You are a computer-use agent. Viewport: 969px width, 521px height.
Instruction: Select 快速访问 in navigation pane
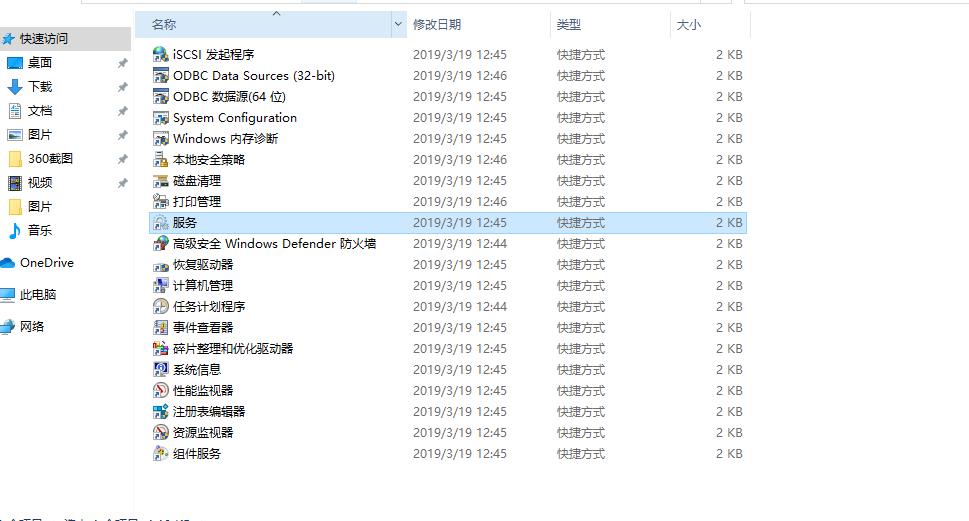click(43, 39)
